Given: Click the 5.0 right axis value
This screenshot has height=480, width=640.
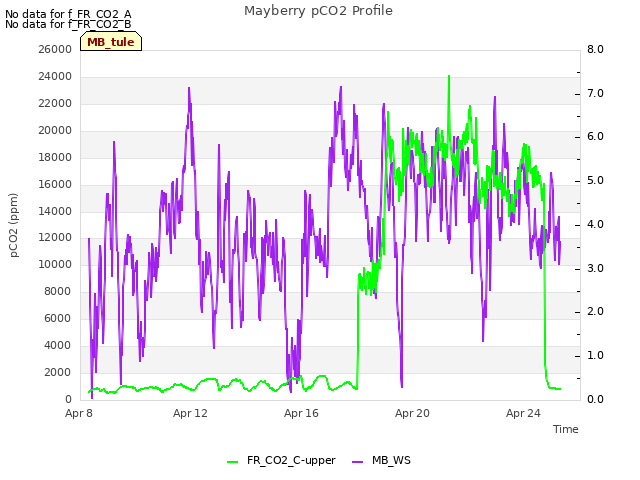Looking at the screenshot, I should [x=596, y=180].
